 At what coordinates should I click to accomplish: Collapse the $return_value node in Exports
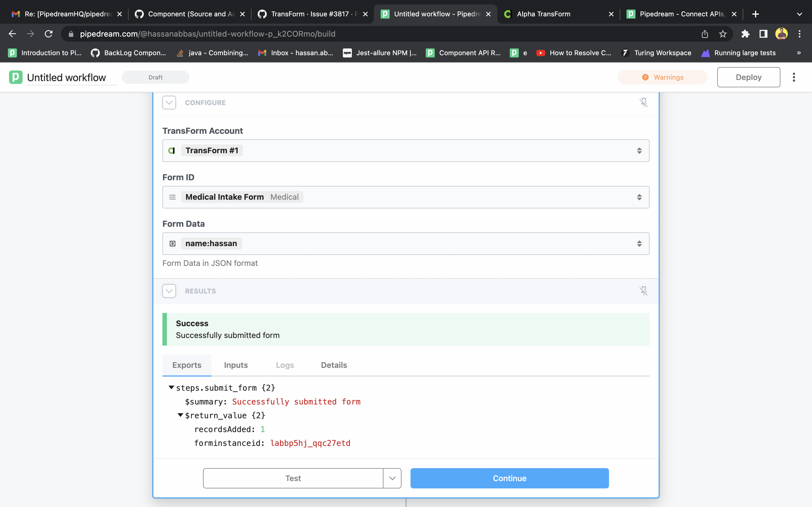180,415
